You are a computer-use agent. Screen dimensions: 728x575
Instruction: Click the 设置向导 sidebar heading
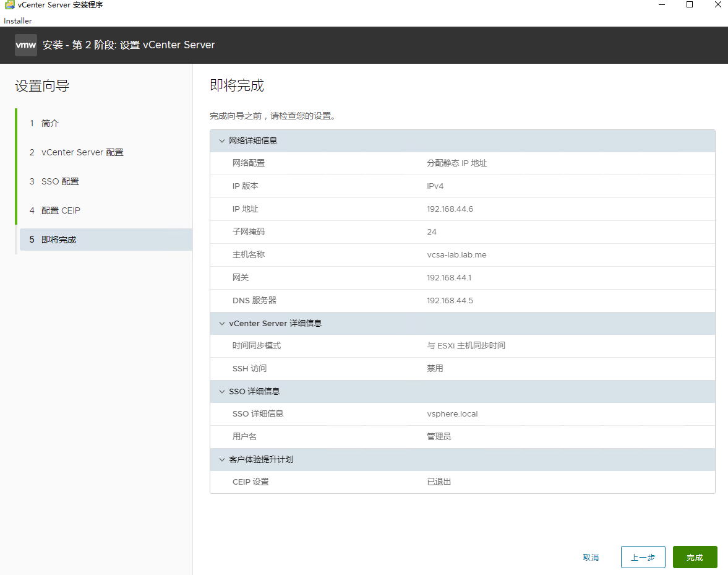pyautogui.click(x=42, y=86)
